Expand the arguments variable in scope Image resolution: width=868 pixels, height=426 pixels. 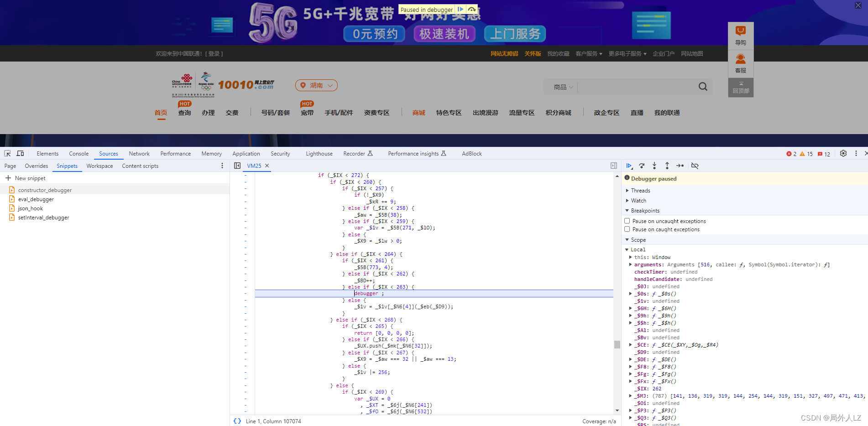[x=631, y=265]
